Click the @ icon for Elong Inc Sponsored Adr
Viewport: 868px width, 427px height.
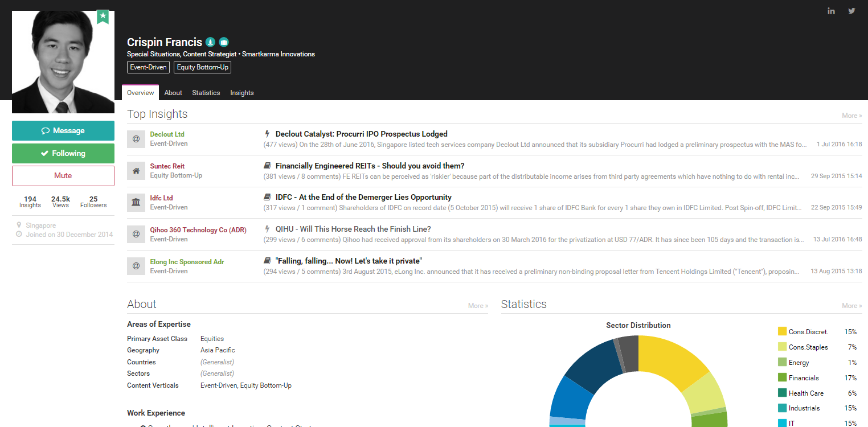click(136, 266)
